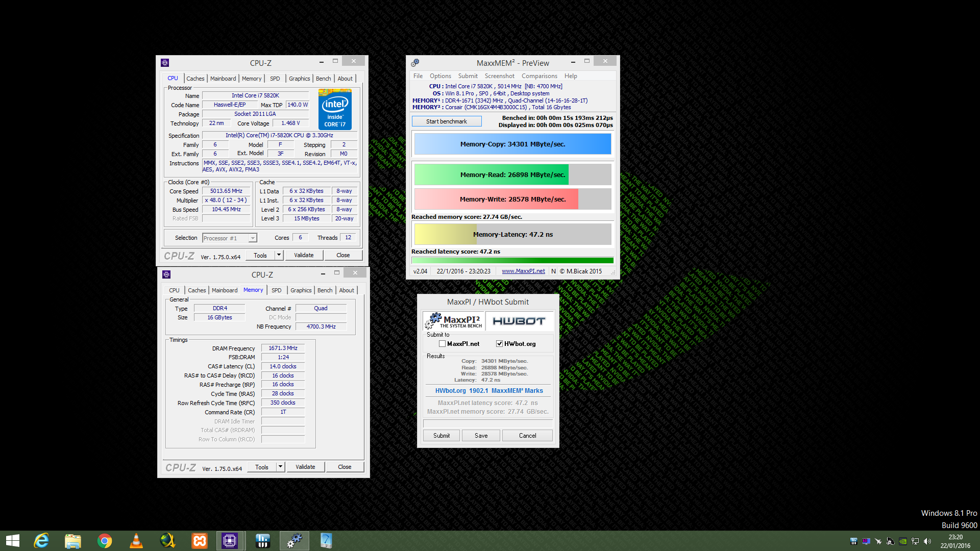
Task: Open the network status tray icon
Action: pyautogui.click(x=915, y=541)
